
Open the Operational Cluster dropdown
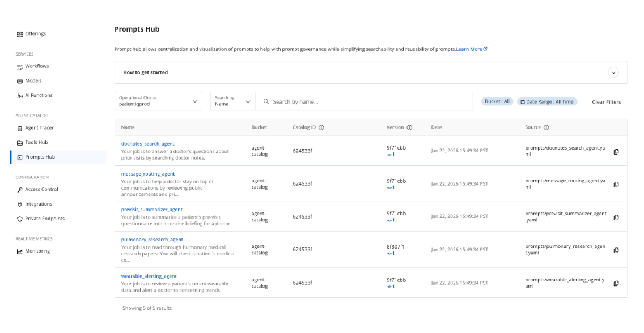click(158, 101)
